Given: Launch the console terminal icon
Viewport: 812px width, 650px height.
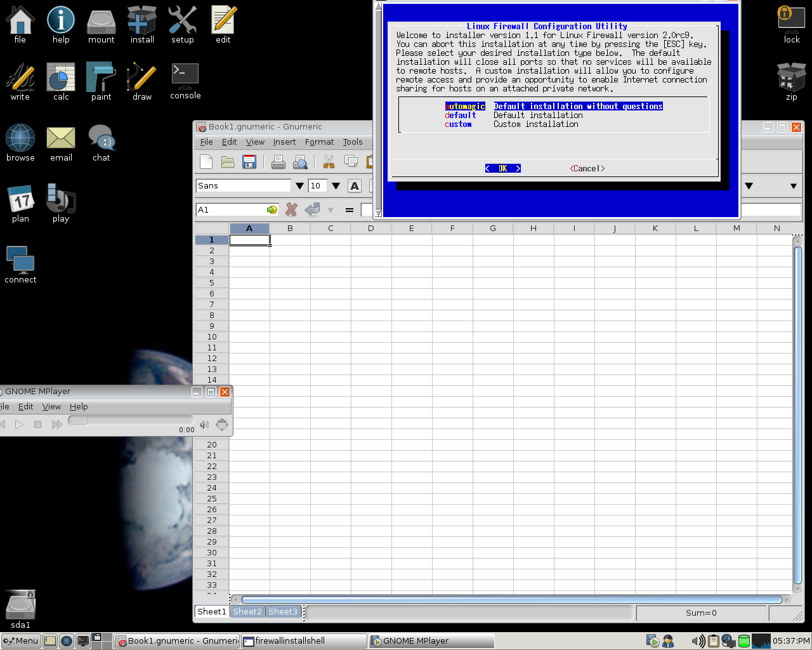Looking at the screenshot, I should 185,81.
